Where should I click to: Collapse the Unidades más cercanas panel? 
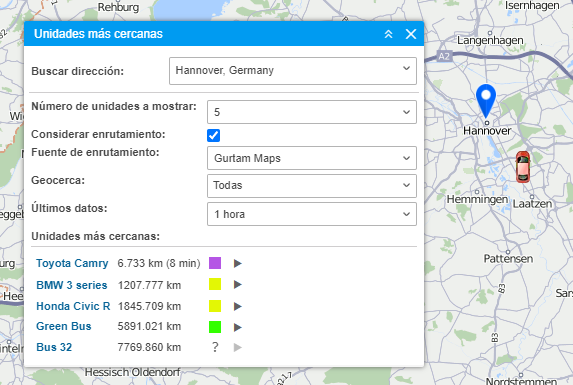click(x=388, y=34)
